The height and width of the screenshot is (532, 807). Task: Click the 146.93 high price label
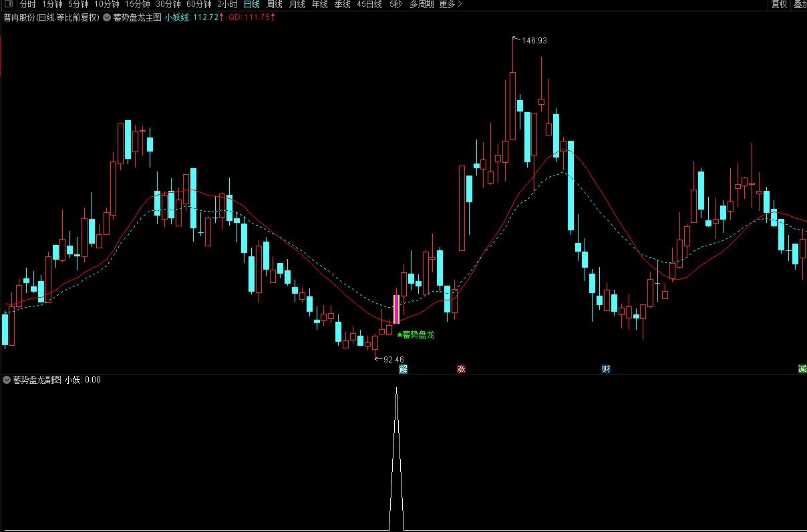tap(534, 41)
